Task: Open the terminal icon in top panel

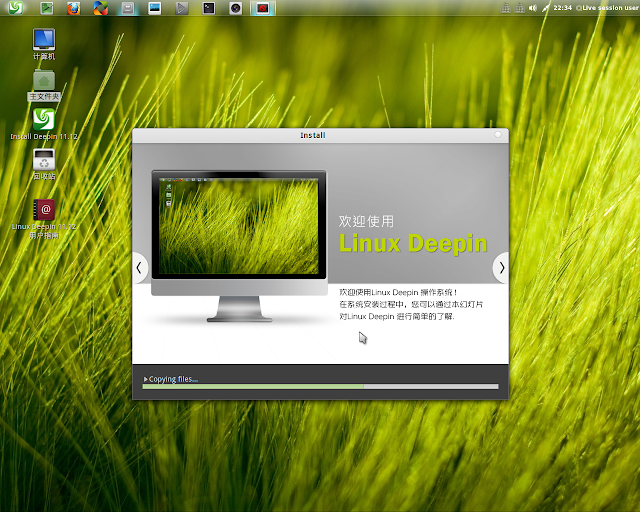Action: (209, 8)
